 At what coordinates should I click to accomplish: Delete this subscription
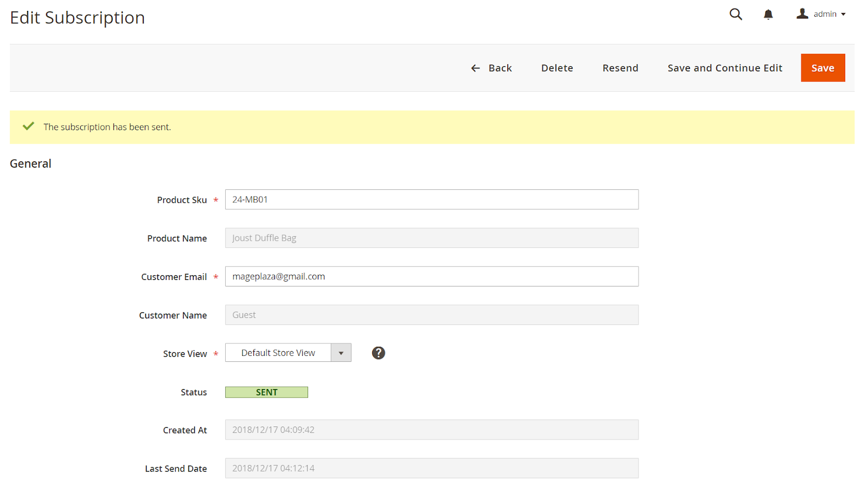click(557, 68)
